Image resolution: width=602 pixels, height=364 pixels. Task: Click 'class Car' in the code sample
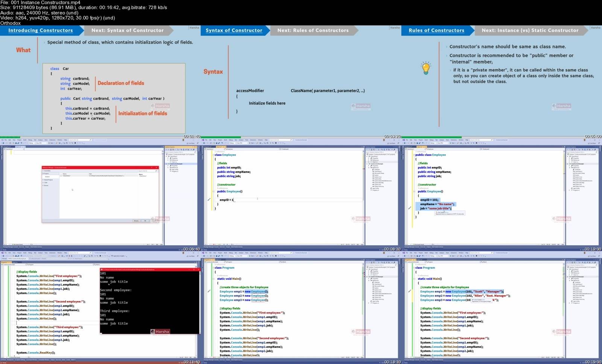click(59, 69)
